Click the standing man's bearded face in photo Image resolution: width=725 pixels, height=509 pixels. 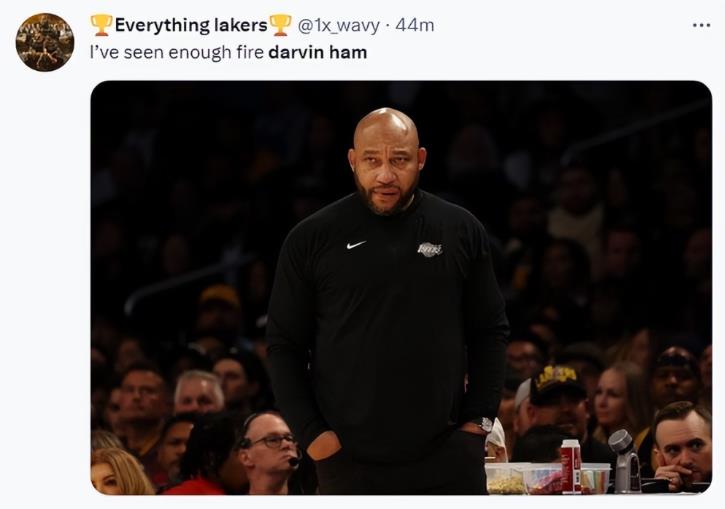coord(386,165)
